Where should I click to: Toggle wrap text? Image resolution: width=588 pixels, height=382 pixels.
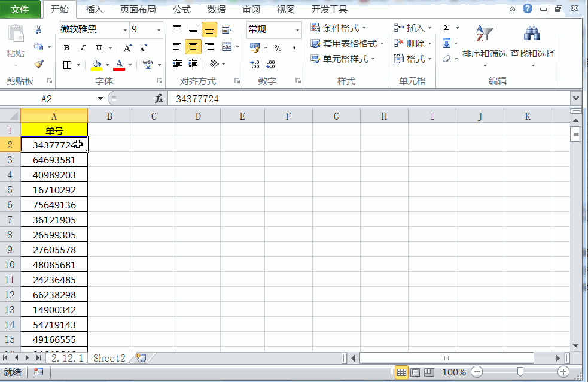(227, 29)
